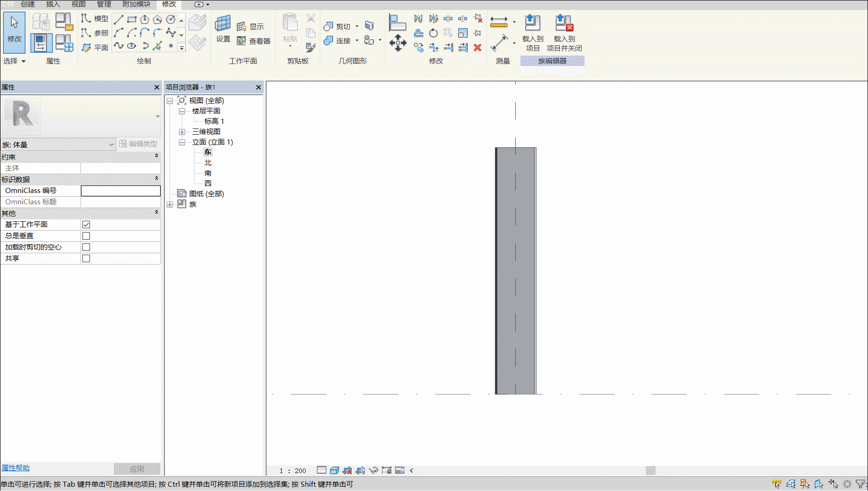868x491 pixels.
Task: Open the 插入 ribbon tab
Action: 53,4
